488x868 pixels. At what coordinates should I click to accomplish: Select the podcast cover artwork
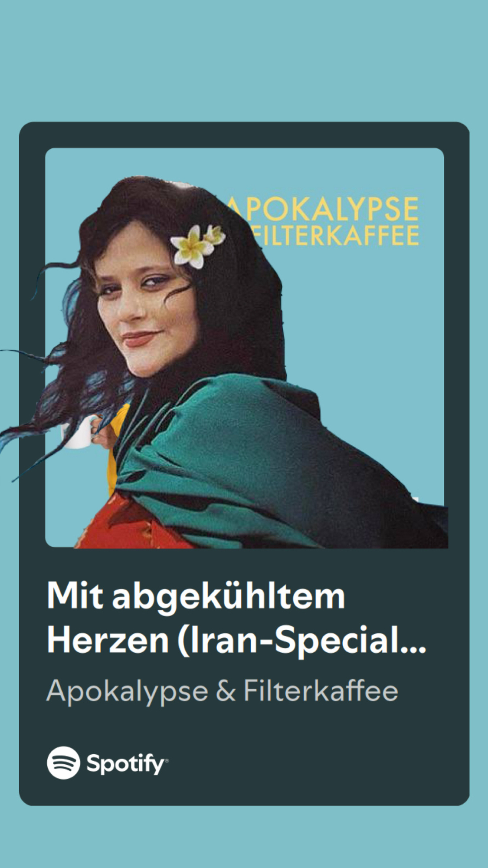244,348
